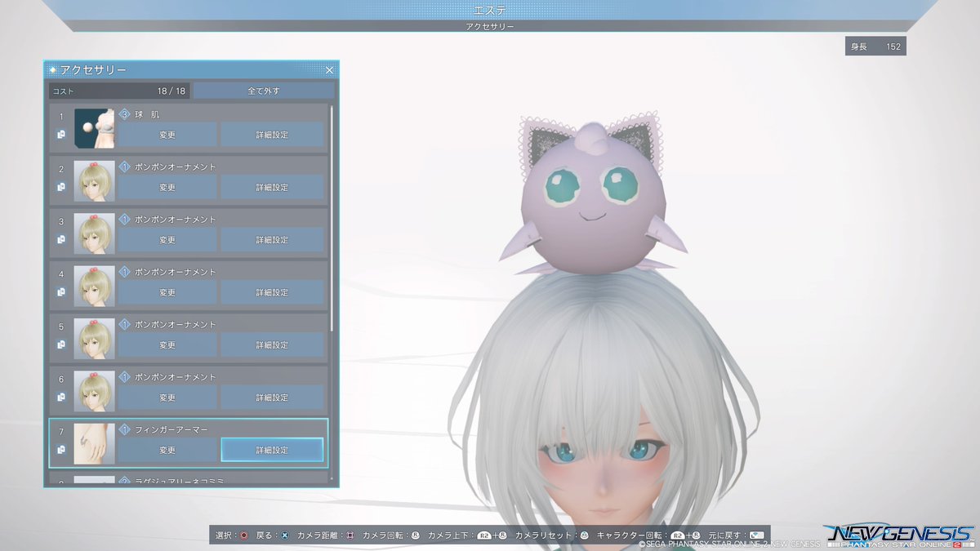The width and height of the screenshot is (980, 551).
Task: Select the slot 4 ポンポンオーナメント thumbnail
Action: (x=94, y=287)
